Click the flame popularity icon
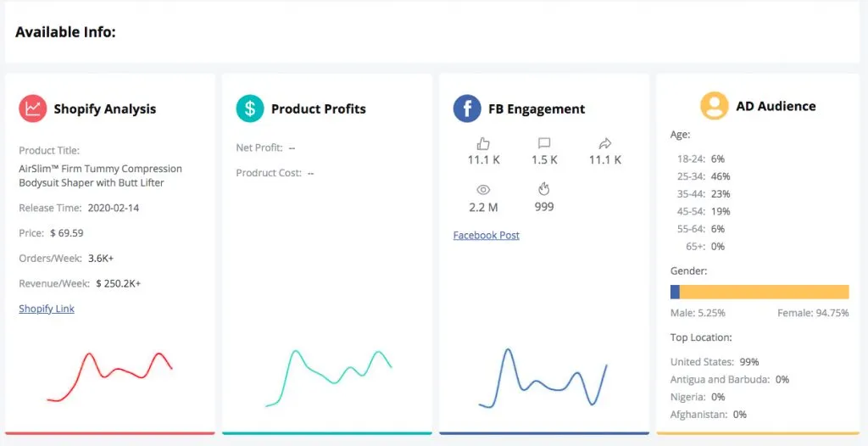This screenshot has height=446, width=868. tap(544, 190)
